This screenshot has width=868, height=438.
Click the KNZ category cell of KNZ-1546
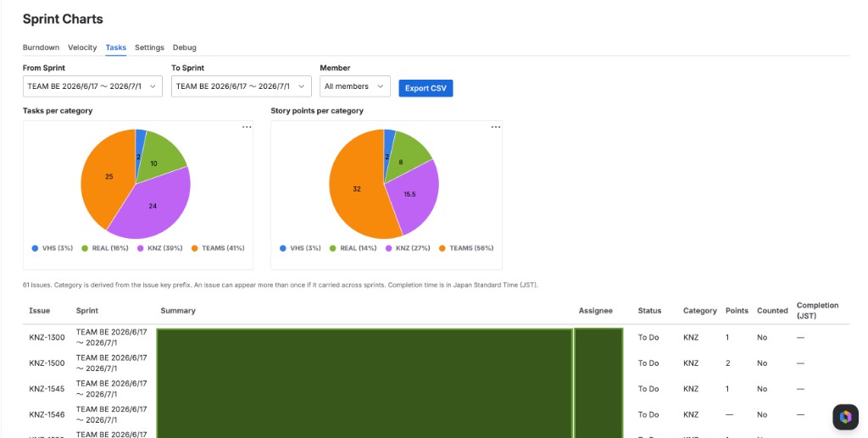691,414
